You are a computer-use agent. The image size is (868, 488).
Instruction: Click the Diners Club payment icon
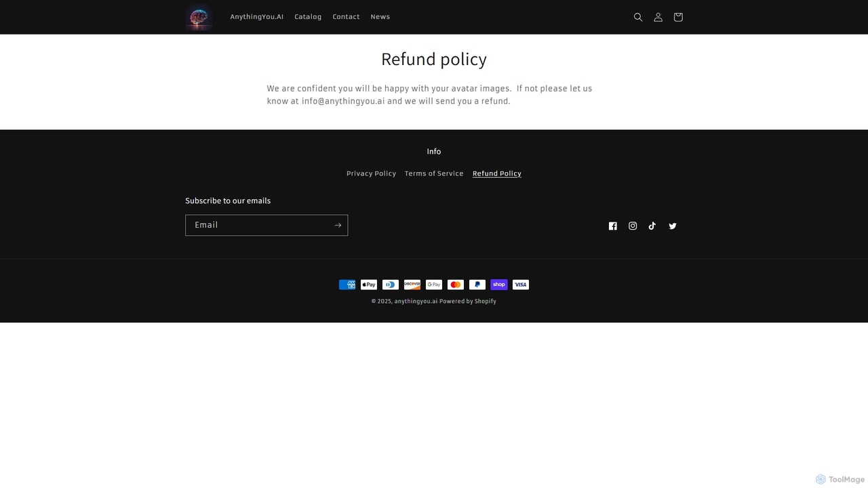pyautogui.click(x=391, y=285)
